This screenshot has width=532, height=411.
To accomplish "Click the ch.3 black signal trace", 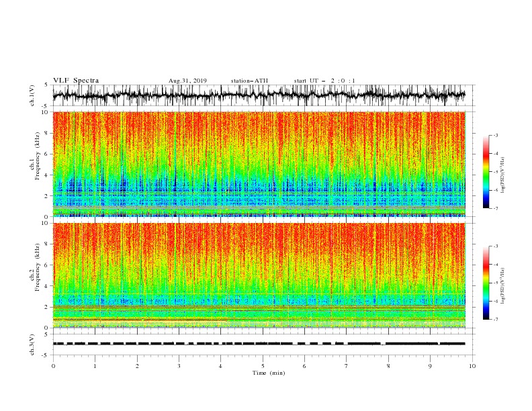I will (259, 344).
